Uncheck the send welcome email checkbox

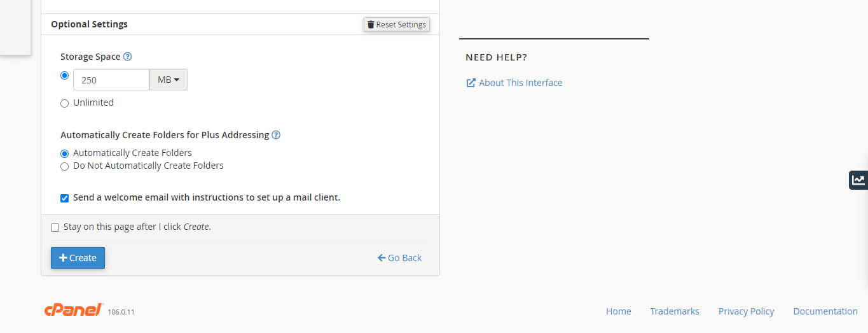(x=64, y=198)
